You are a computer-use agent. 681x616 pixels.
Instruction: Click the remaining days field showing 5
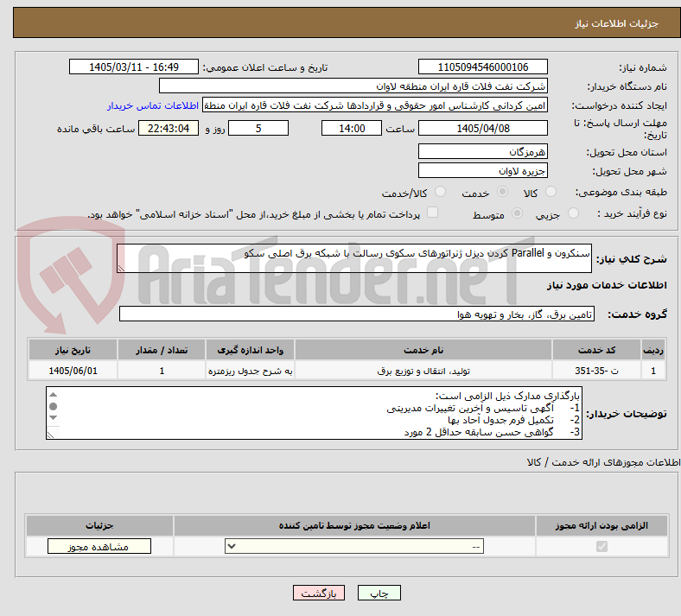258,128
